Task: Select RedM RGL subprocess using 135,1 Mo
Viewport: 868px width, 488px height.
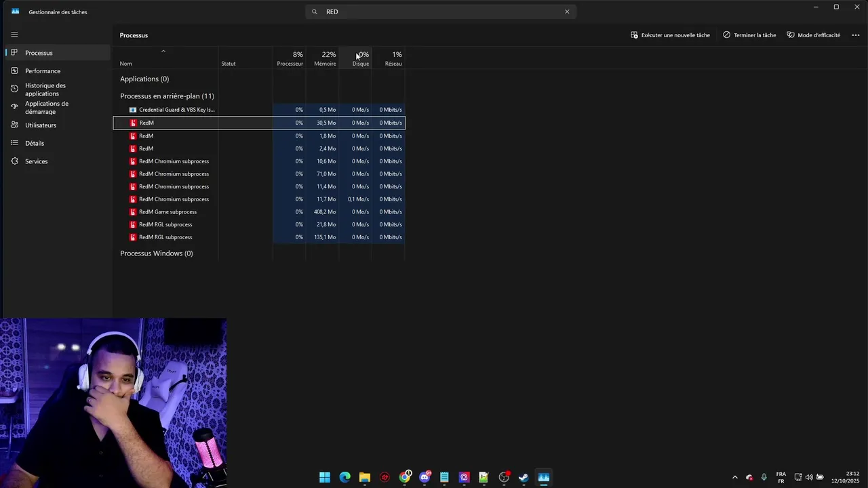Action: tap(259, 237)
